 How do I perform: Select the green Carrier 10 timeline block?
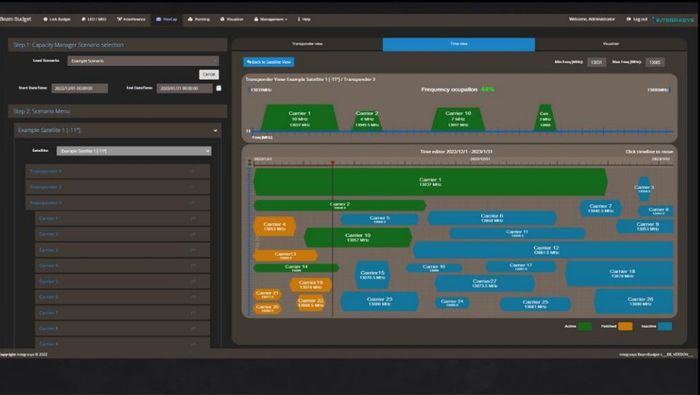click(x=358, y=237)
